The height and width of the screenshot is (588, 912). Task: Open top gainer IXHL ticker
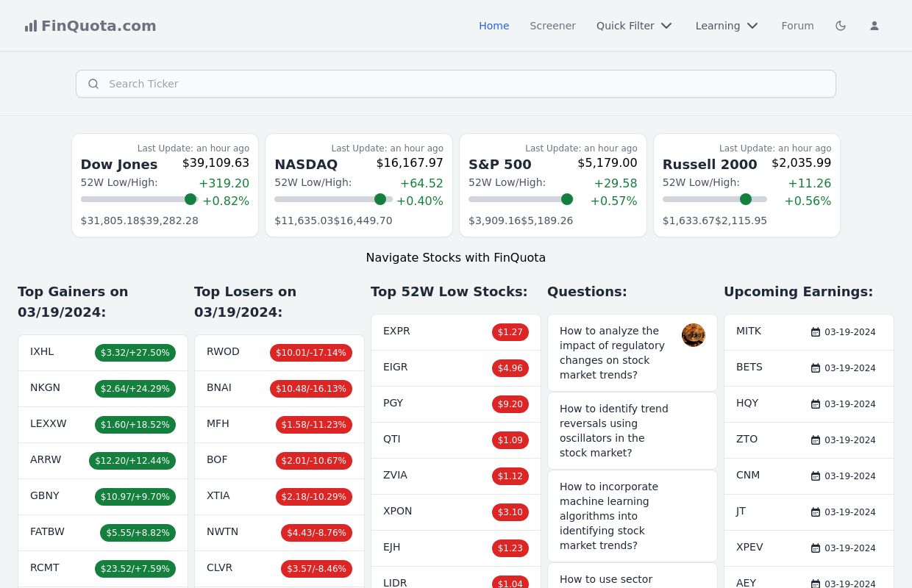42,351
